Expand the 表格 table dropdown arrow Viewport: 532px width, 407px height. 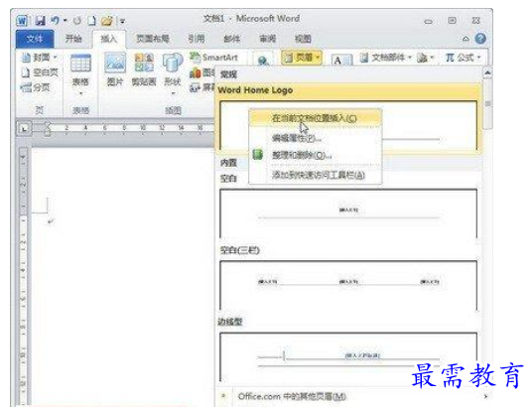(x=80, y=93)
